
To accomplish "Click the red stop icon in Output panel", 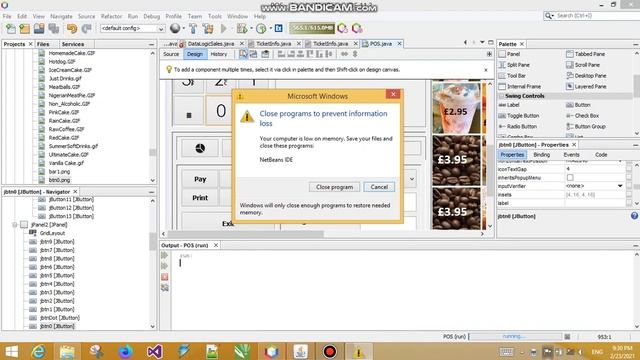I will 164,277.
